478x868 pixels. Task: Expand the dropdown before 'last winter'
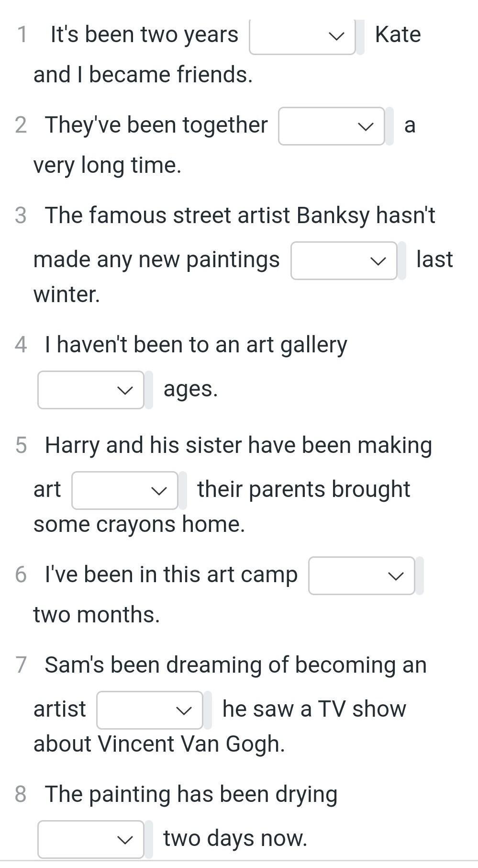tap(344, 261)
